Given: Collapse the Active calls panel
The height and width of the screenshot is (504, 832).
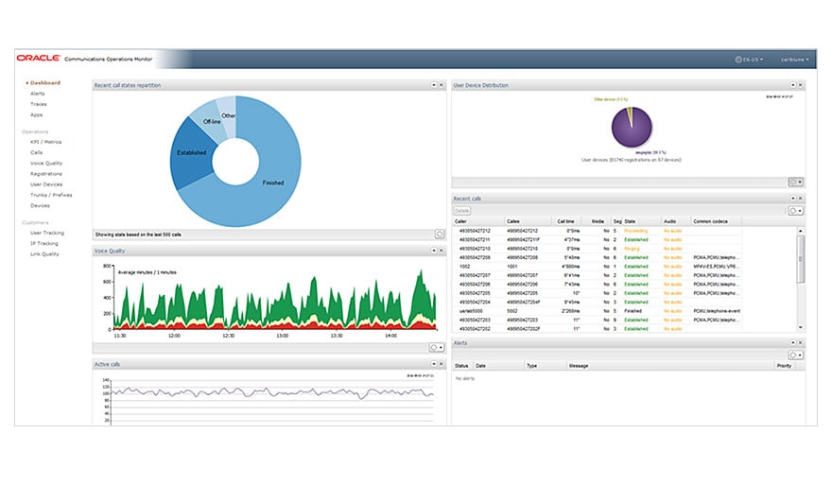Looking at the screenshot, I should point(434,364).
